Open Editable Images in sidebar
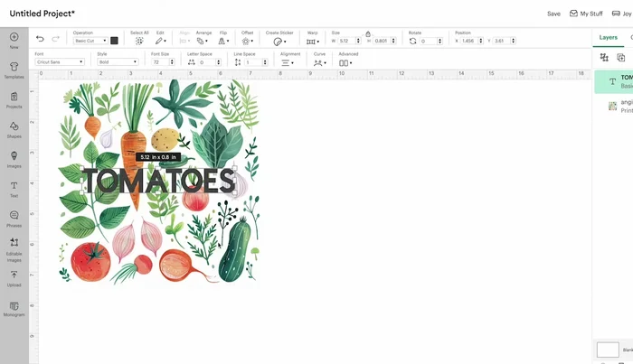This screenshot has height=364, width=633. coord(14,249)
